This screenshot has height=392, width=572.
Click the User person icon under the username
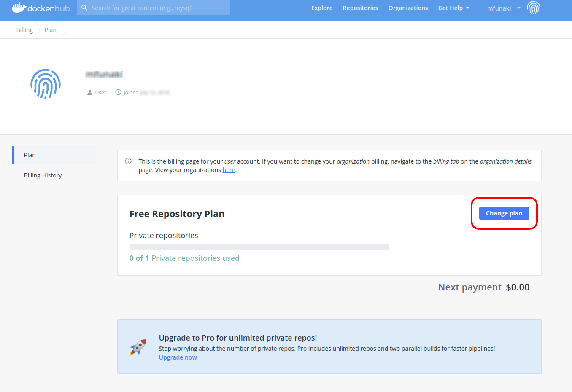click(x=89, y=92)
